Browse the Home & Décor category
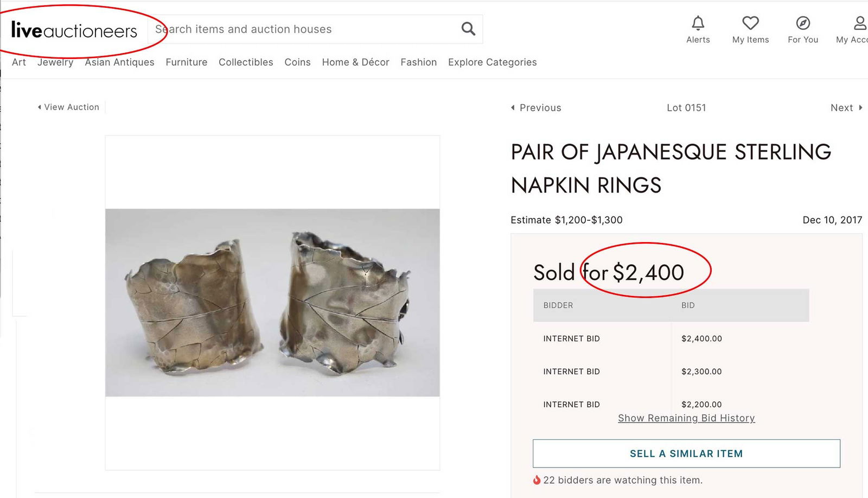The image size is (868, 498). click(x=355, y=62)
